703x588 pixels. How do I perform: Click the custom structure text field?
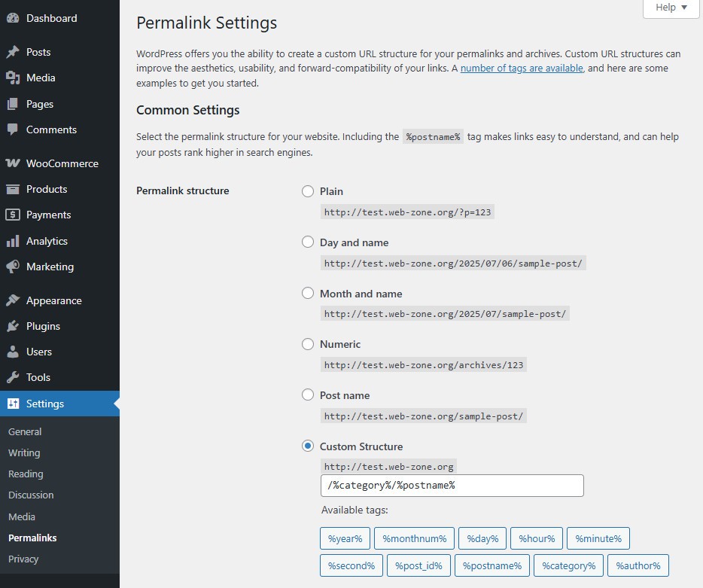(452, 486)
